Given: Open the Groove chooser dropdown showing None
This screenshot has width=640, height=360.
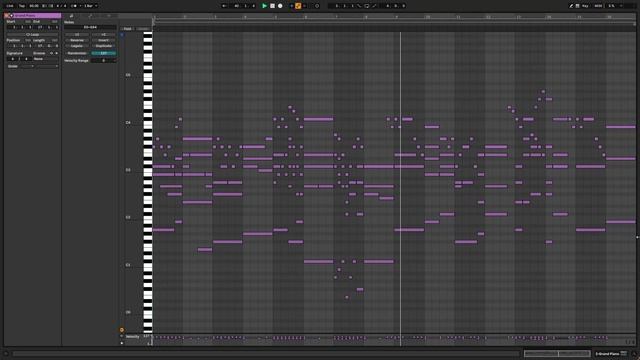Looking at the screenshot, I should pos(46,59).
